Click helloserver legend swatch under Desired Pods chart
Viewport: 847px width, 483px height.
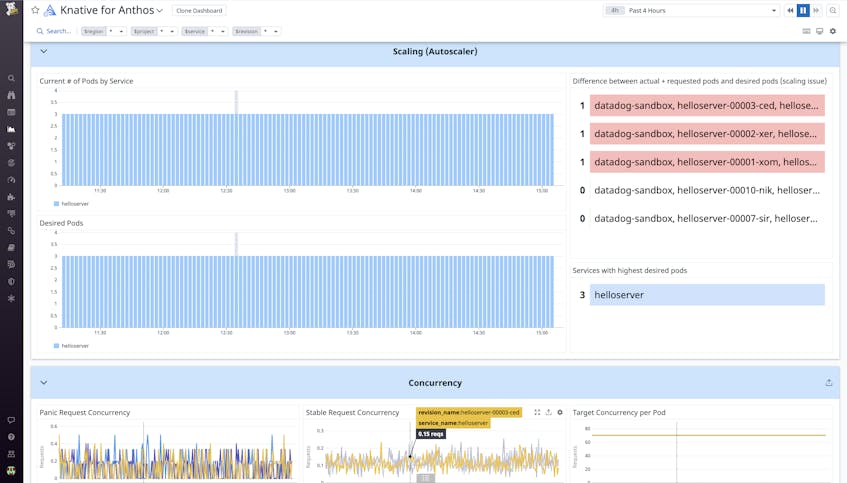(x=56, y=346)
